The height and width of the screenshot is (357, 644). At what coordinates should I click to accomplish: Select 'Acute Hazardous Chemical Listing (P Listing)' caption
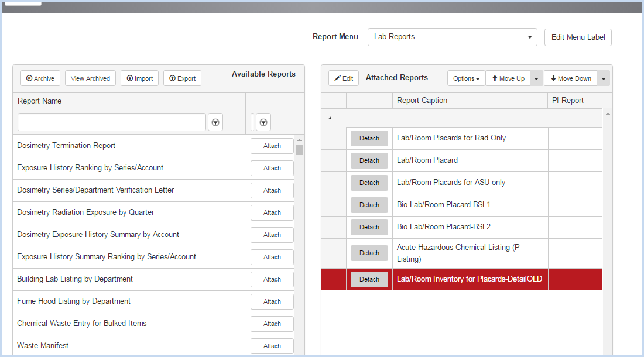coord(458,253)
